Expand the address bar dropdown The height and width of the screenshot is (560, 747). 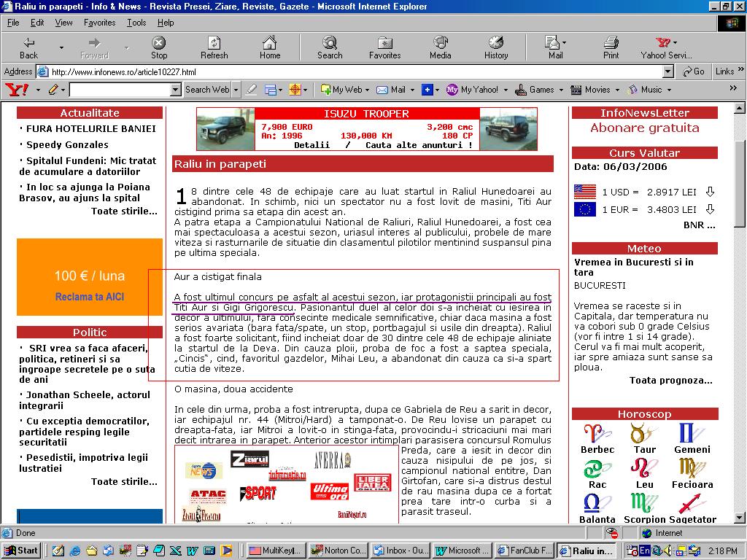pyautogui.click(x=667, y=71)
